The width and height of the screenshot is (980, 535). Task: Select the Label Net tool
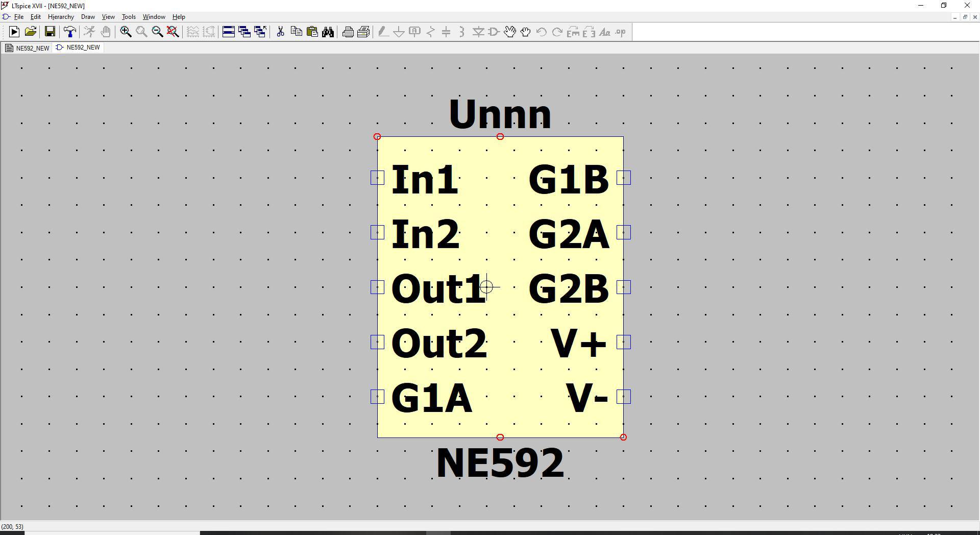pos(414,32)
